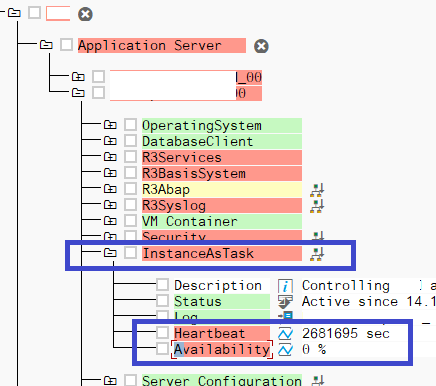The width and height of the screenshot is (436, 386).
Task: Click the error icon beside the root node
Action: point(85,14)
